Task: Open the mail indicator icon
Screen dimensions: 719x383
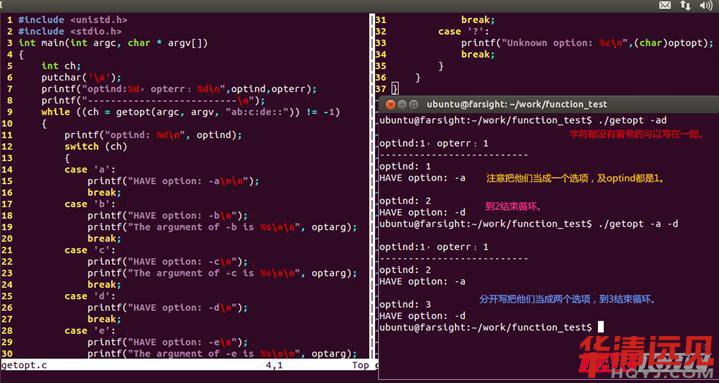Action: [x=664, y=6]
